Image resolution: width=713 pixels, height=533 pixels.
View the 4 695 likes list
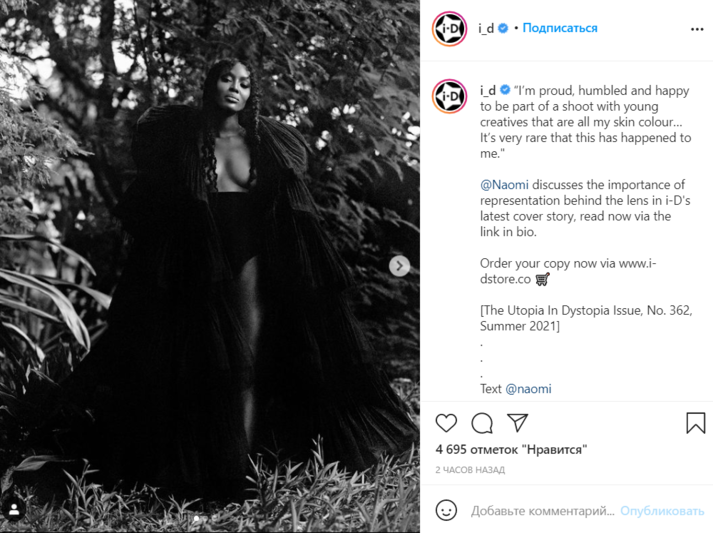tap(511, 450)
